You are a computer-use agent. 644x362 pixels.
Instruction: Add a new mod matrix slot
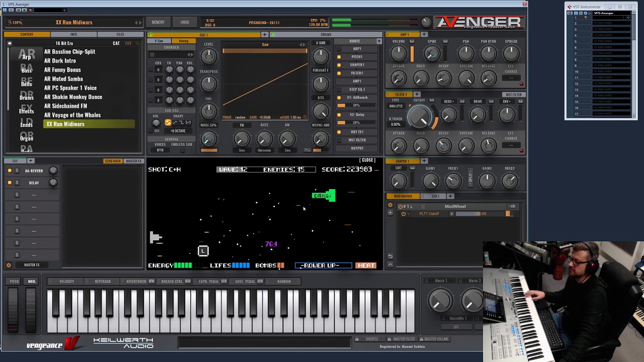click(390, 213)
